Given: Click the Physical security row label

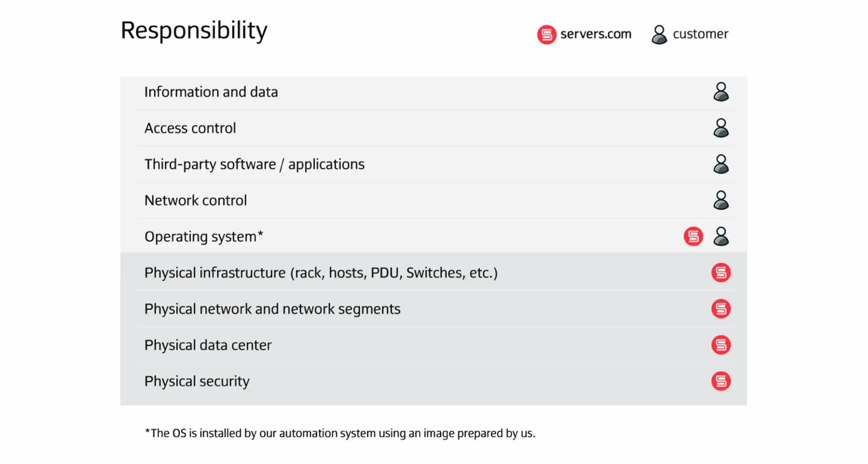Looking at the screenshot, I should pyautogui.click(x=197, y=381).
